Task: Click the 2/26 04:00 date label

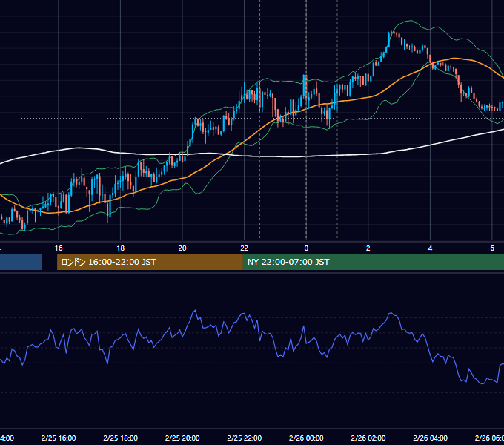Action: pos(430,438)
